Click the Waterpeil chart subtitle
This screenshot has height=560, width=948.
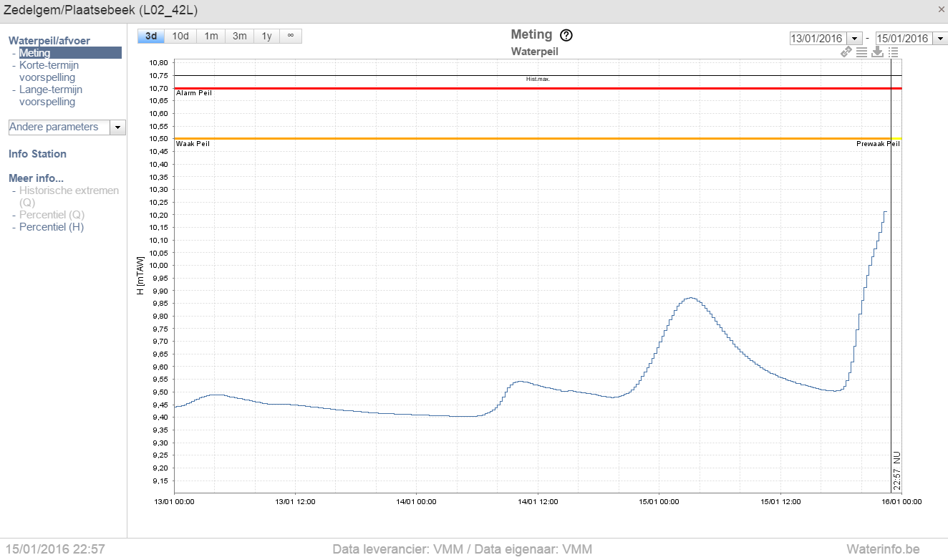(534, 52)
